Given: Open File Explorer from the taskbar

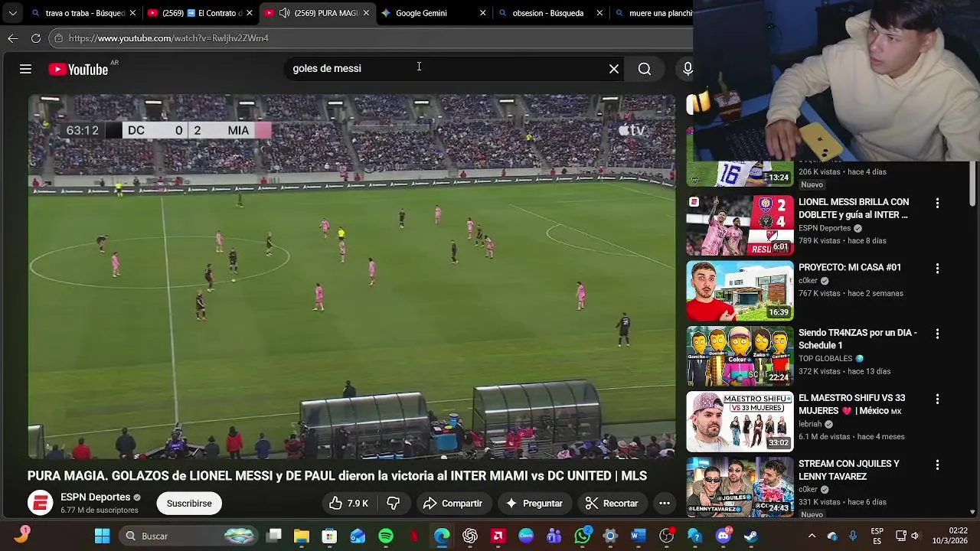Looking at the screenshot, I should pos(302,536).
